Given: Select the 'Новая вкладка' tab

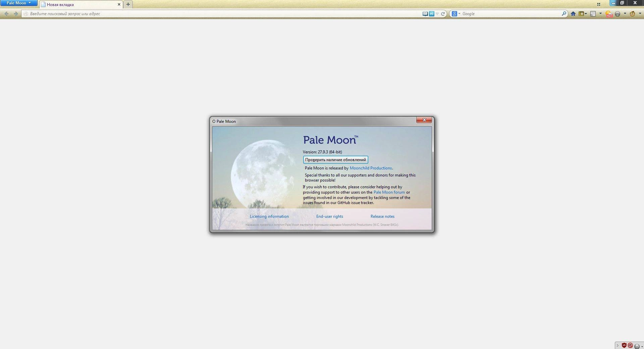Looking at the screenshot, I should [81, 5].
